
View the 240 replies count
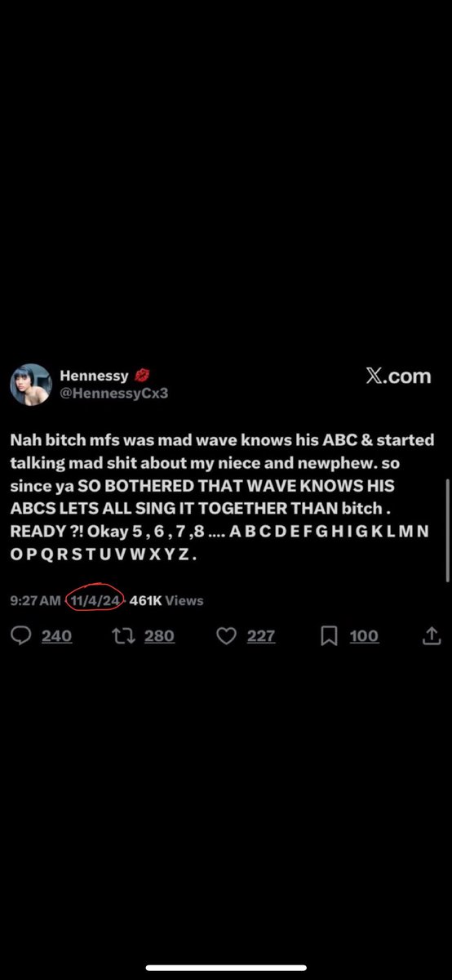click(56, 636)
